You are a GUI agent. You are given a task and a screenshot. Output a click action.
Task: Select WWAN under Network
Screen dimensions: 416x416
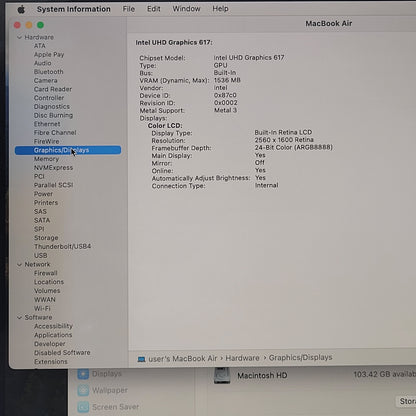pos(45,300)
